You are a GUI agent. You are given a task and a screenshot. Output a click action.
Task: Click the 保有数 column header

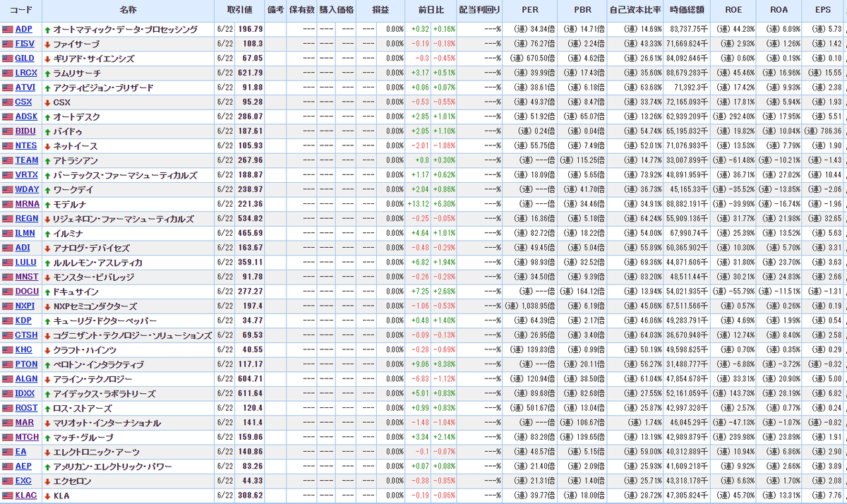point(301,11)
